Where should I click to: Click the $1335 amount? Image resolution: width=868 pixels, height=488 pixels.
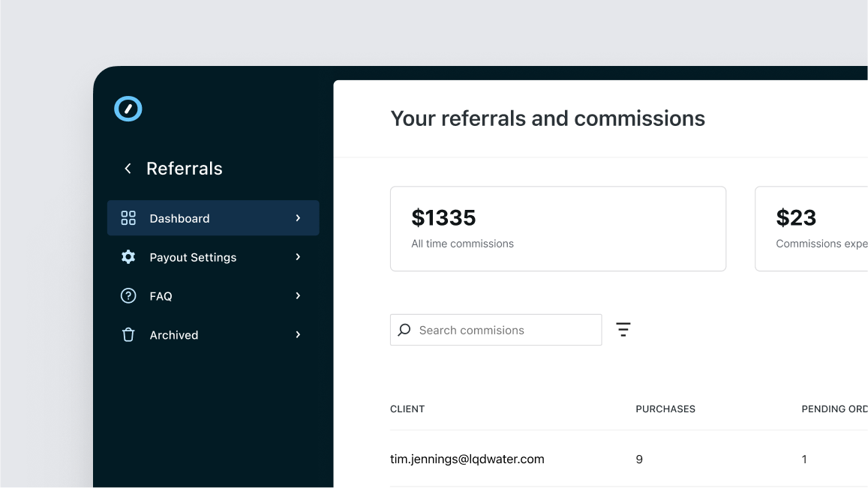click(x=443, y=217)
